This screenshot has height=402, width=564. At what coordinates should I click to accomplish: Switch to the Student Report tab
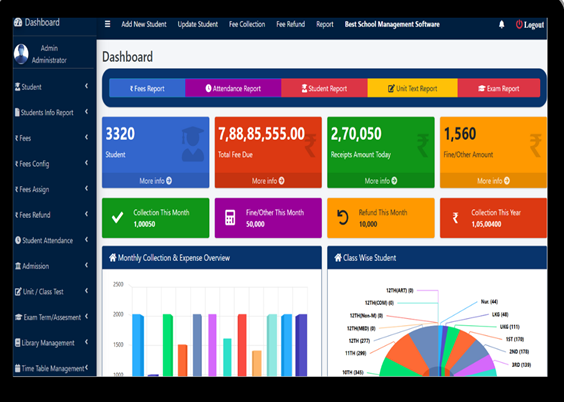324,88
